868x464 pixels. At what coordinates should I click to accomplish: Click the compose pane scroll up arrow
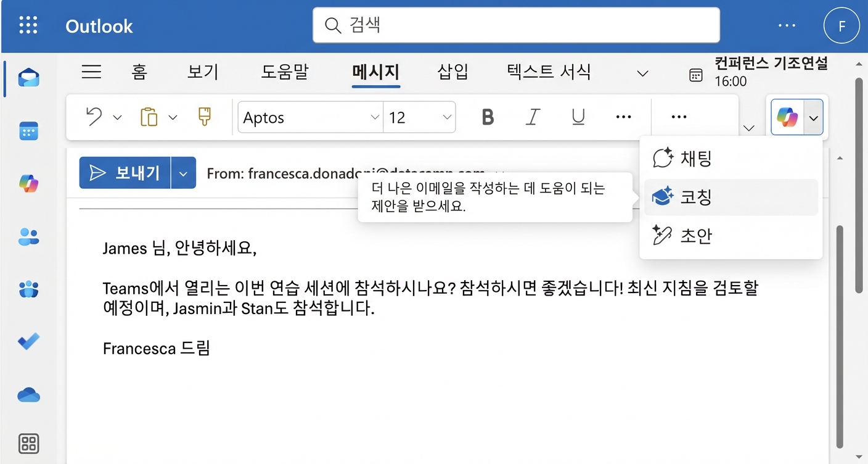pos(840,159)
